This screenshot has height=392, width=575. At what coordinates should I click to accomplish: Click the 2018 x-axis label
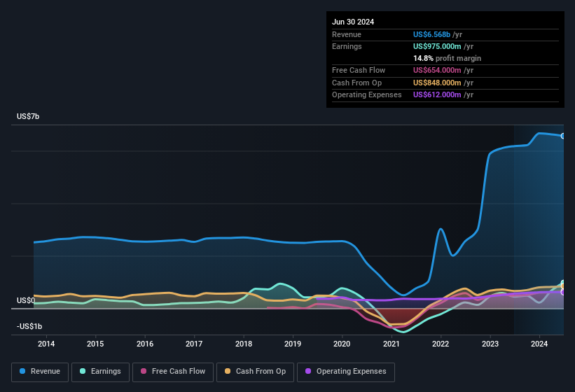pyautogui.click(x=244, y=344)
